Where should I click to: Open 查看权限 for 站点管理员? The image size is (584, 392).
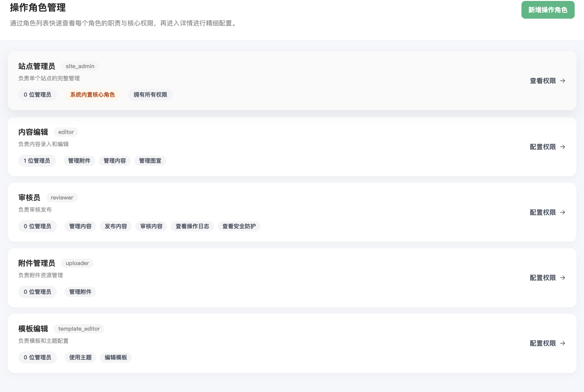(x=542, y=81)
